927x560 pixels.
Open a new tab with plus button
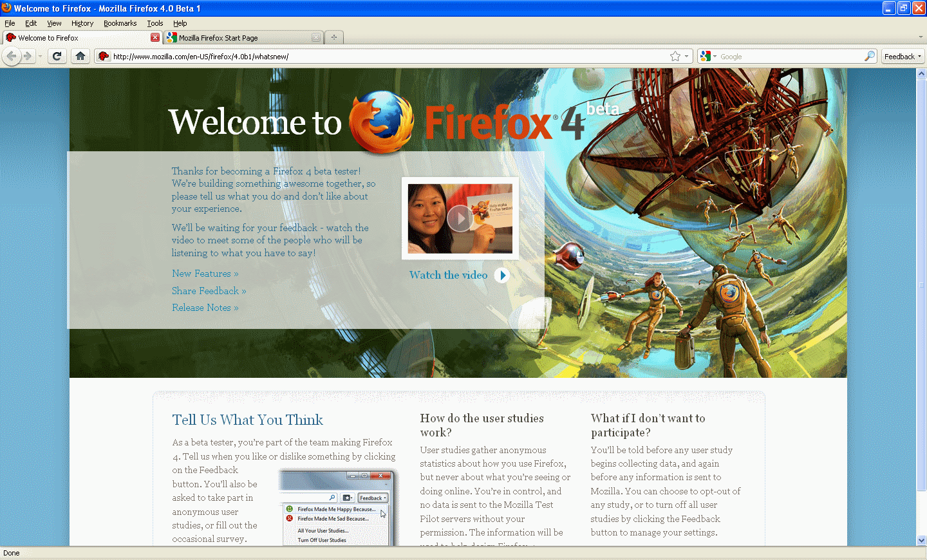click(x=333, y=37)
